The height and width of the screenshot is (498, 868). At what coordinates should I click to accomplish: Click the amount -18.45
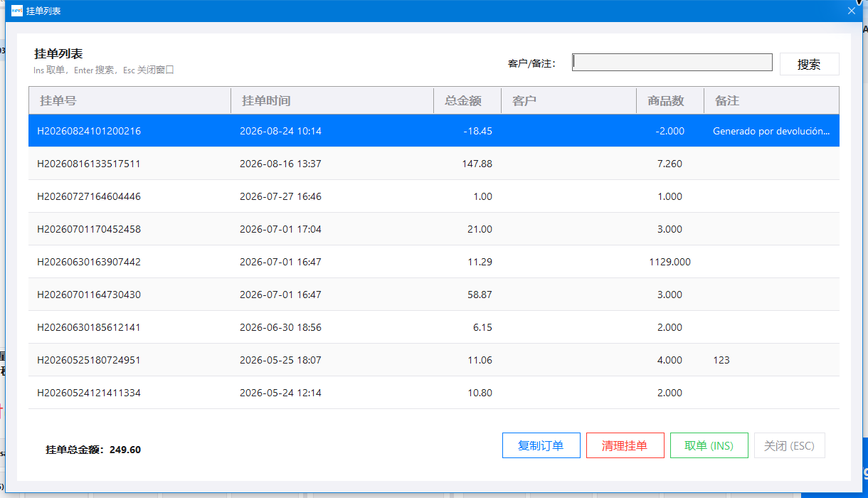[477, 131]
